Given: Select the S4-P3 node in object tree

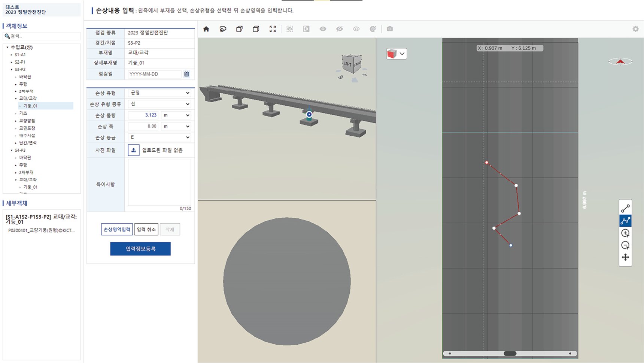Looking at the screenshot, I should click(x=20, y=150).
